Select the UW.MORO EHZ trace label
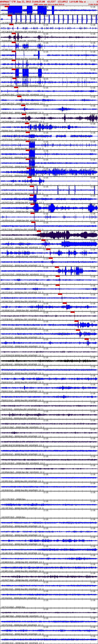 click(x=23, y=95)
